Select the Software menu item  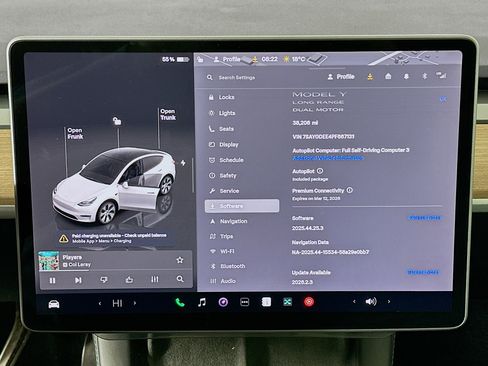242,206
